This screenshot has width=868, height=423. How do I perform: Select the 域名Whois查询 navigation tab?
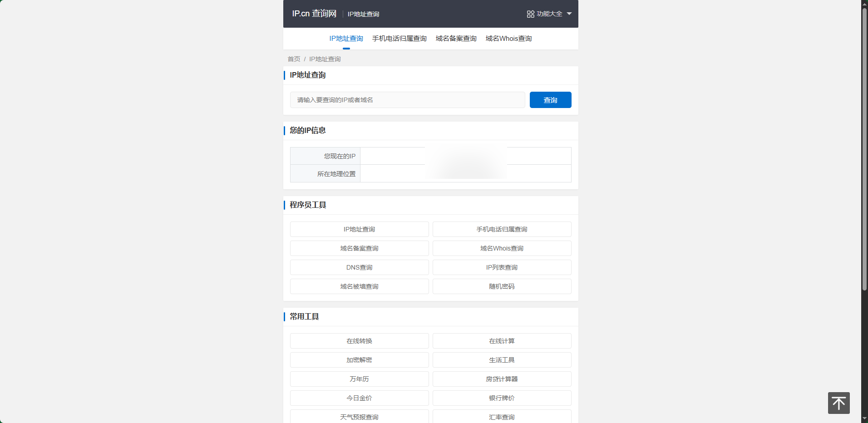pos(508,39)
